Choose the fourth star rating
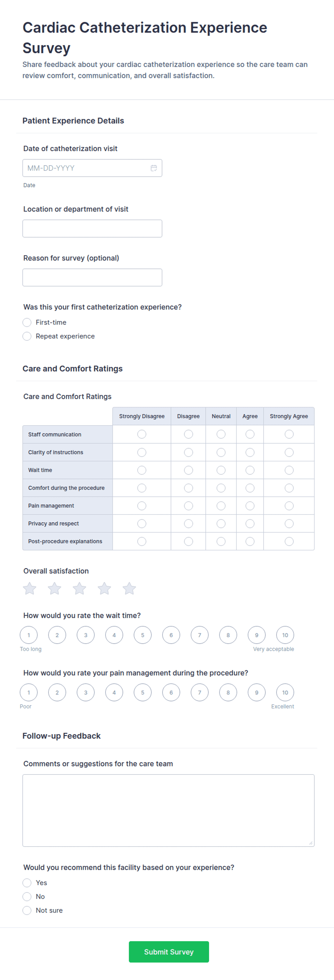The height and width of the screenshot is (980, 334). tap(104, 588)
